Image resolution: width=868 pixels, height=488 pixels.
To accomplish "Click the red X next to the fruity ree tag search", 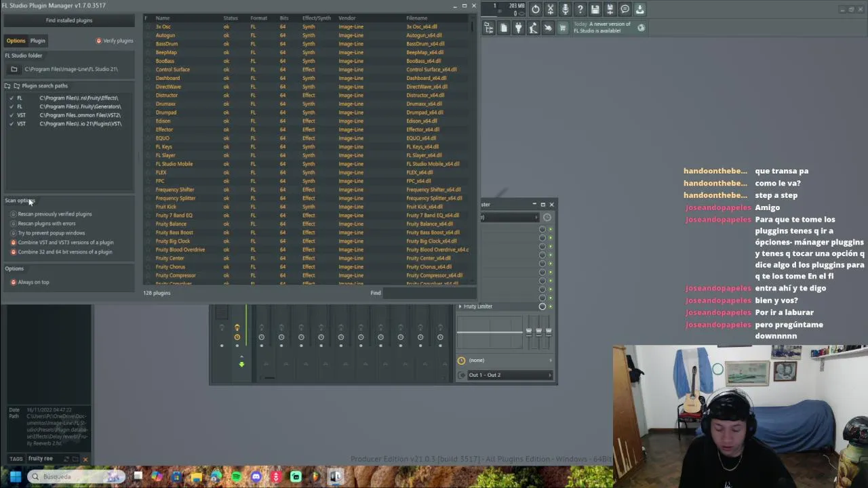I will (x=85, y=460).
